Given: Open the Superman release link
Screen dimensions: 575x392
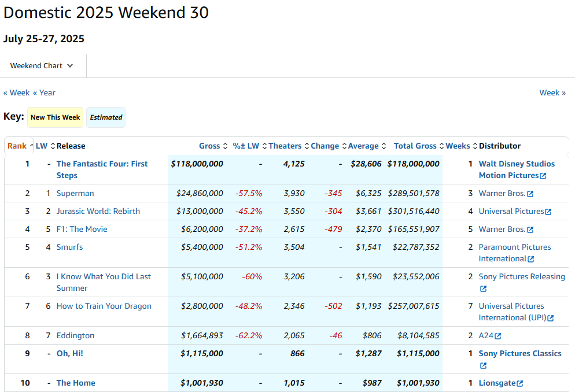Looking at the screenshot, I should 75,194.
